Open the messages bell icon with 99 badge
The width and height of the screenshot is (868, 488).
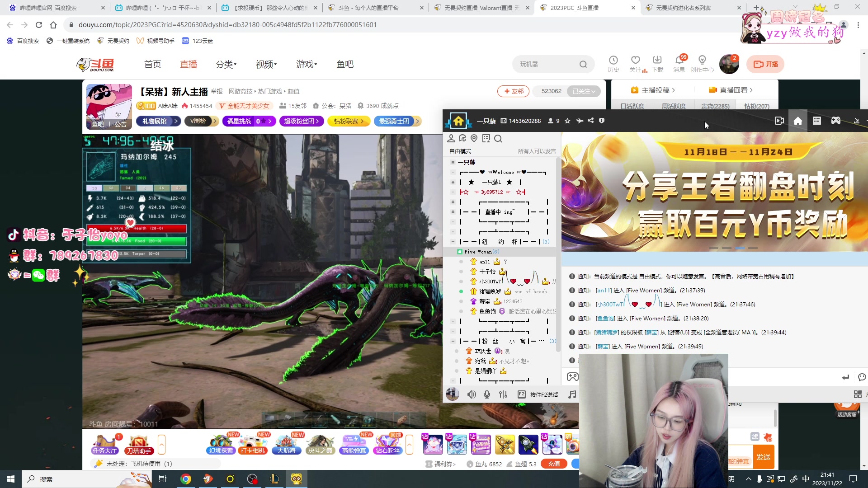coord(679,64)
